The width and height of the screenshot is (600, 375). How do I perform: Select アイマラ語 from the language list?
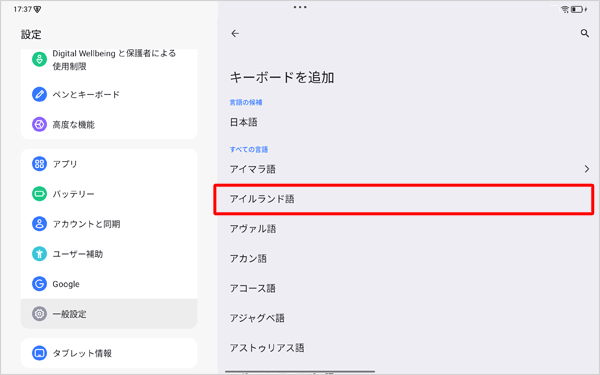[x=409, y=169]
